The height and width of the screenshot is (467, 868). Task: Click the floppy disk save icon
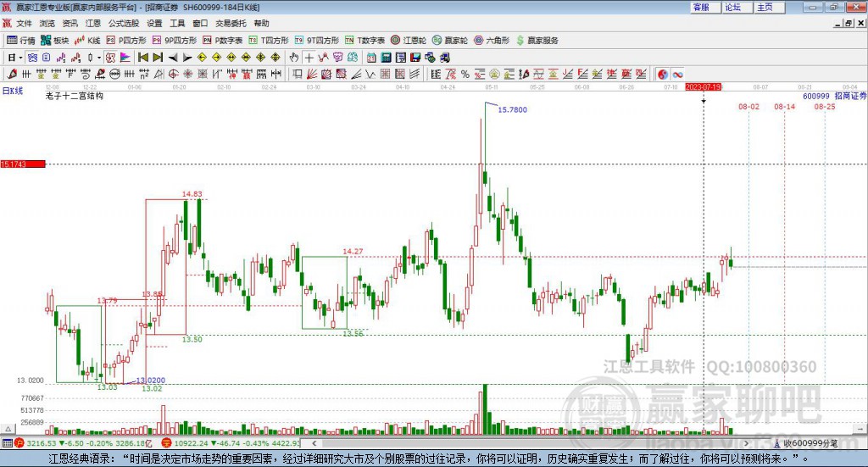(x=415, y=58)
